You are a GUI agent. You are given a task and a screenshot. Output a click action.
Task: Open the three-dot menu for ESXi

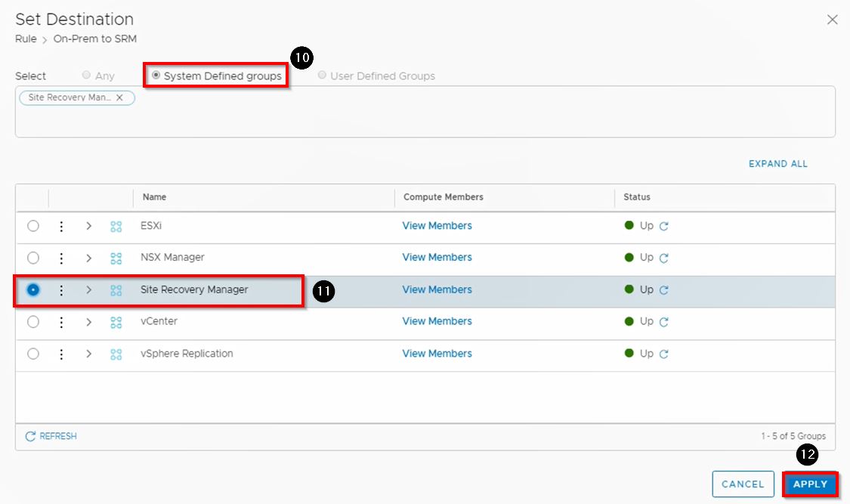click(x=61, y=226)
